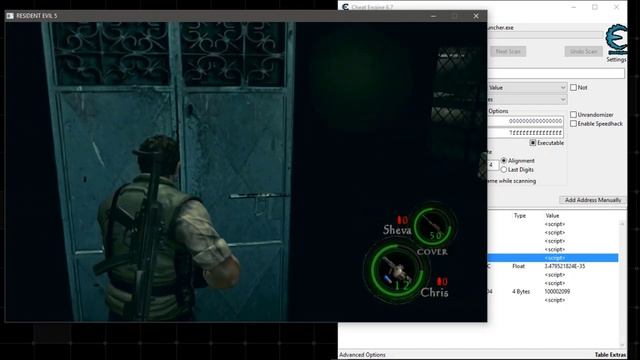The height and width of the screenshot is (360, 640).
Task: Open Advanced Options in Cheat Engine
Action: tap(362, 355)
